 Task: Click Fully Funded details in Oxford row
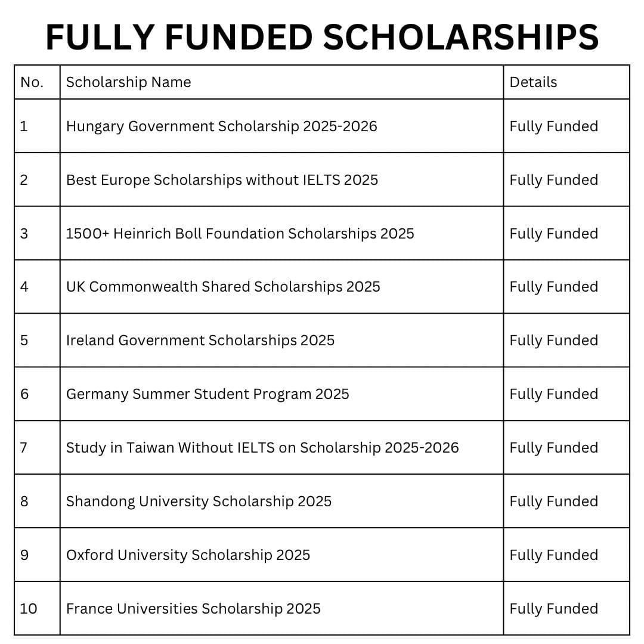553,555
